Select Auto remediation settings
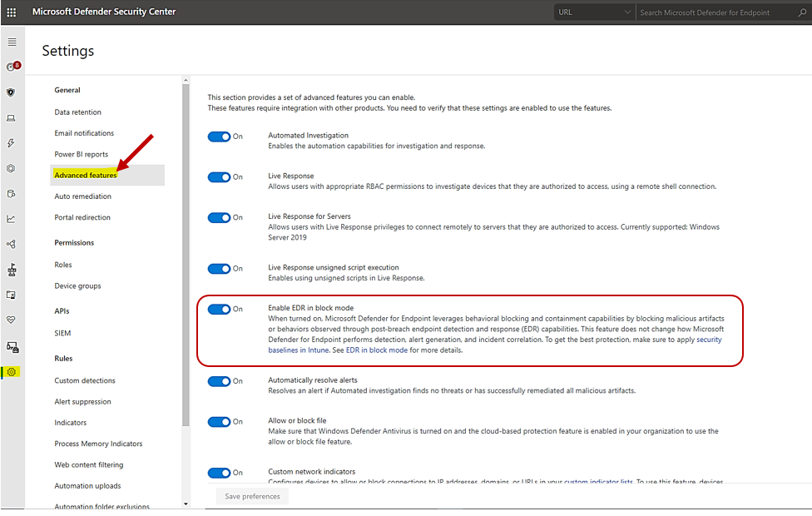This screenshot has width=812, height=516. (x=83, y=196)
